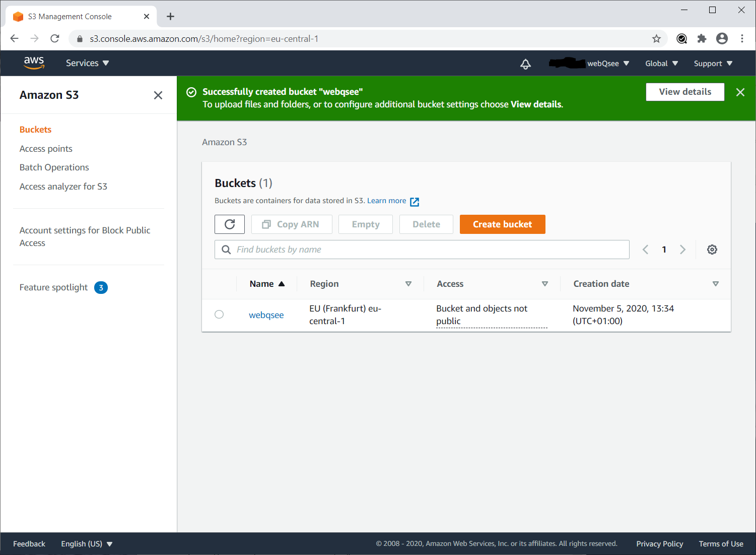Viewport: 756px width, 555px height.
Task: Open the Terms of Use link
Action: (721, 544)
